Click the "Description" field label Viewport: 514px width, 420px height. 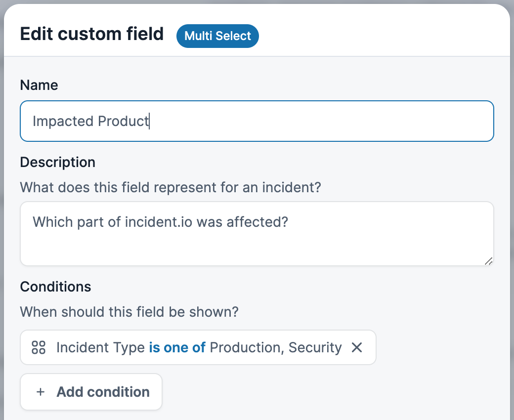pos(58,162)
